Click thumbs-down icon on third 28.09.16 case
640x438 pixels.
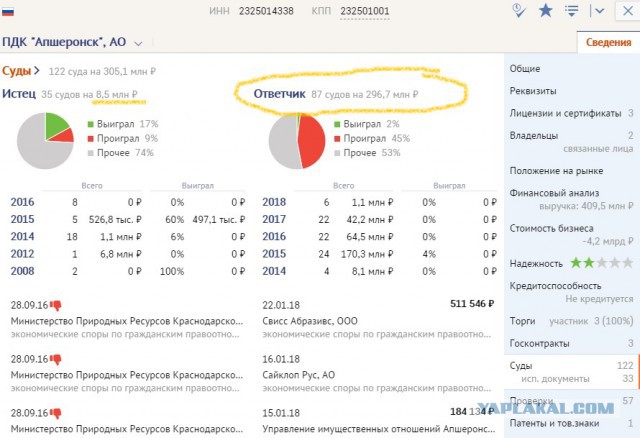coord(56,413)
